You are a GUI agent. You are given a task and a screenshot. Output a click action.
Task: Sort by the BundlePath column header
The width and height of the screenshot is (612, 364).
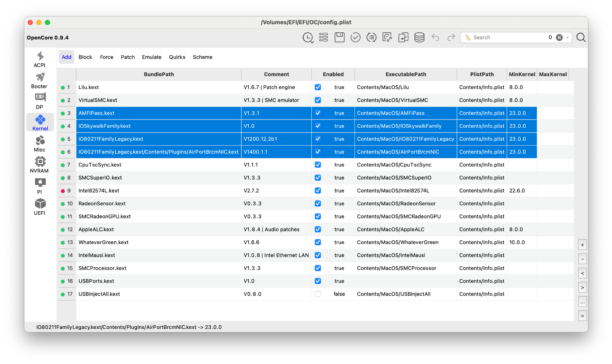(x=159, y=74)
